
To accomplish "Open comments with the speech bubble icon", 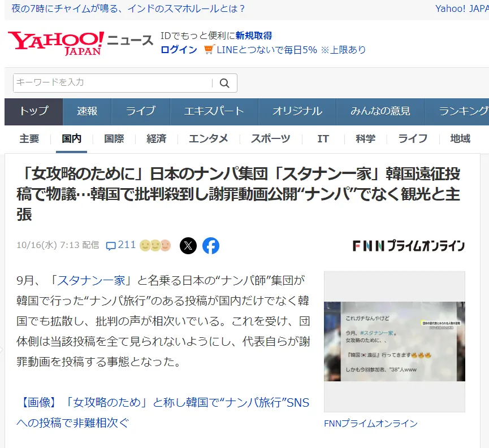I will coord(112,245).
